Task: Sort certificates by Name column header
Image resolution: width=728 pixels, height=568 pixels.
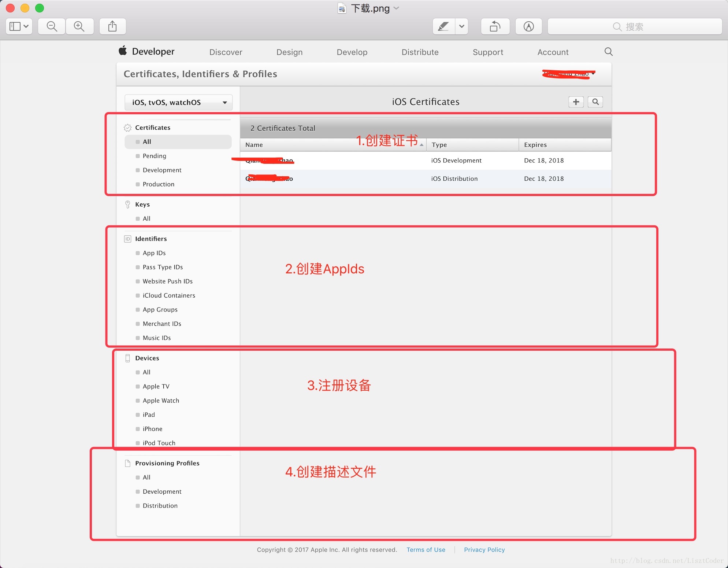Action: [333, 145]
